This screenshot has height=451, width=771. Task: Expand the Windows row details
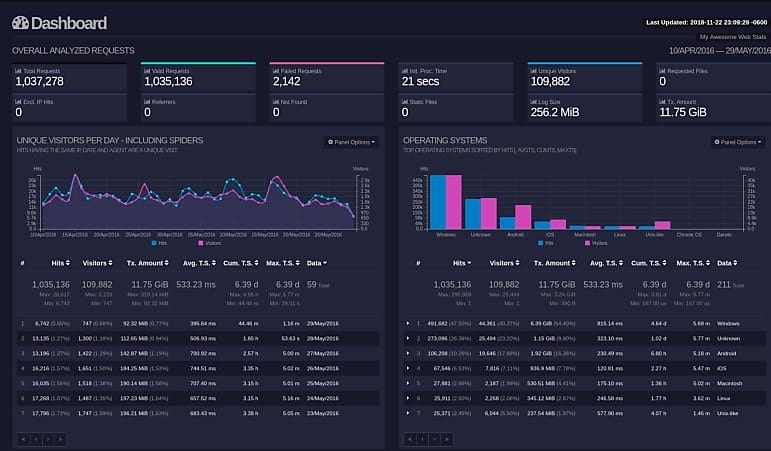tap(408, 323)
